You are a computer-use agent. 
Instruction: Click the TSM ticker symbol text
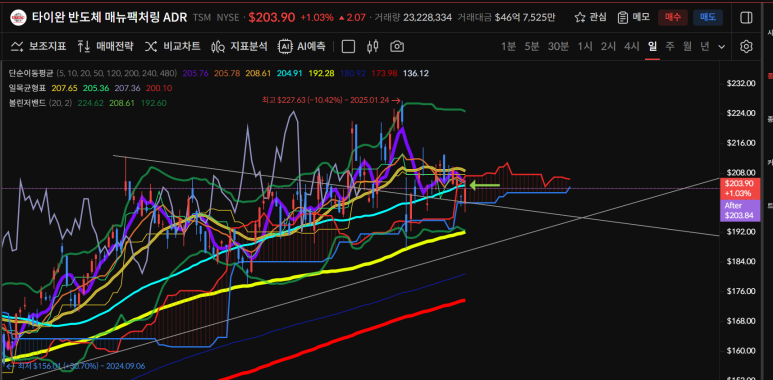[x=201, y=18]
